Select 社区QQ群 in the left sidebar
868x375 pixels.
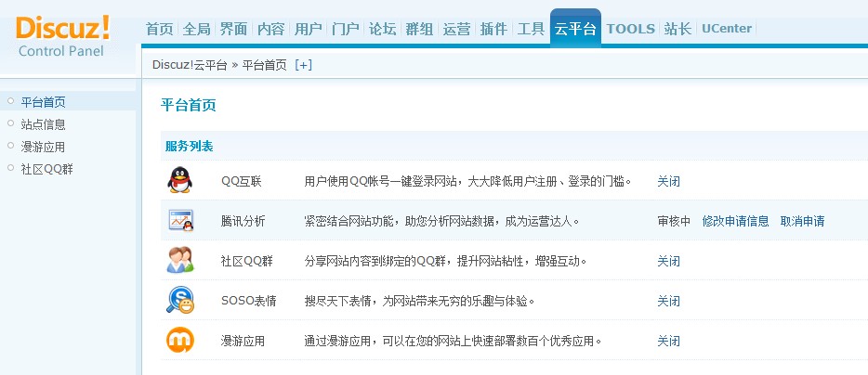click(47, 169)
